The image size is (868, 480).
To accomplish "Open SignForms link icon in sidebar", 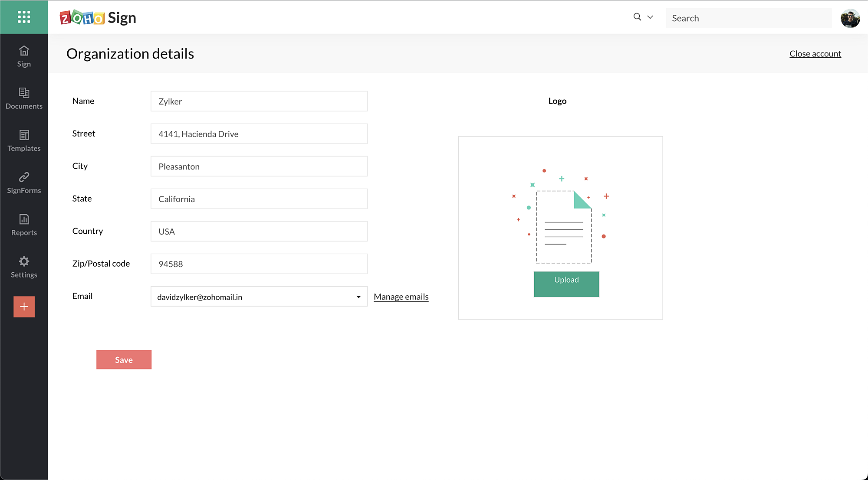I will 24,183.
